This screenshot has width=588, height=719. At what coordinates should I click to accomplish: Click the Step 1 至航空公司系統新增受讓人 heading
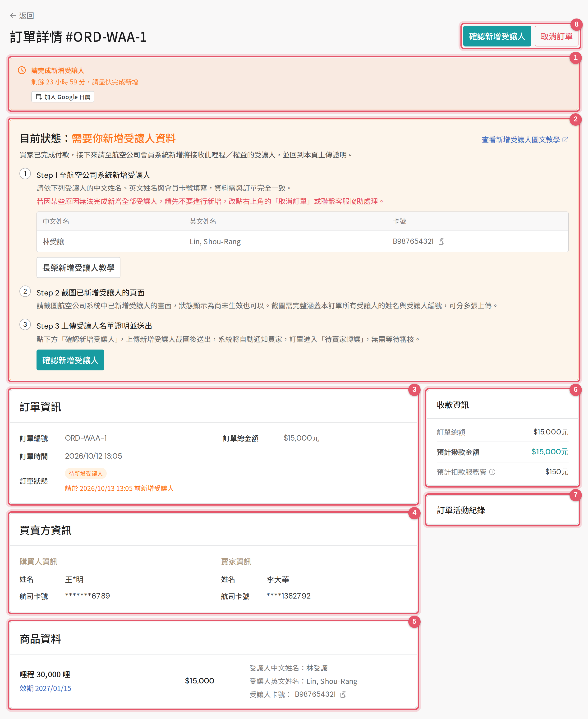(93, 175)
